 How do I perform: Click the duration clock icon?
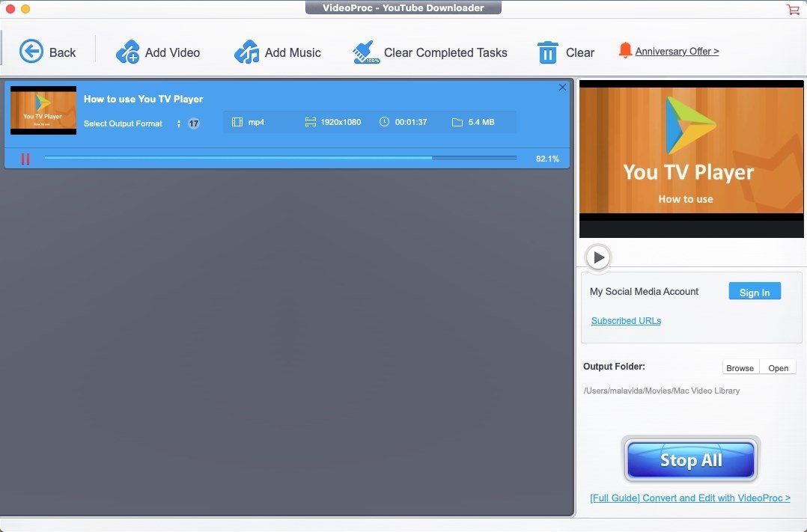[x=384, y=122]
